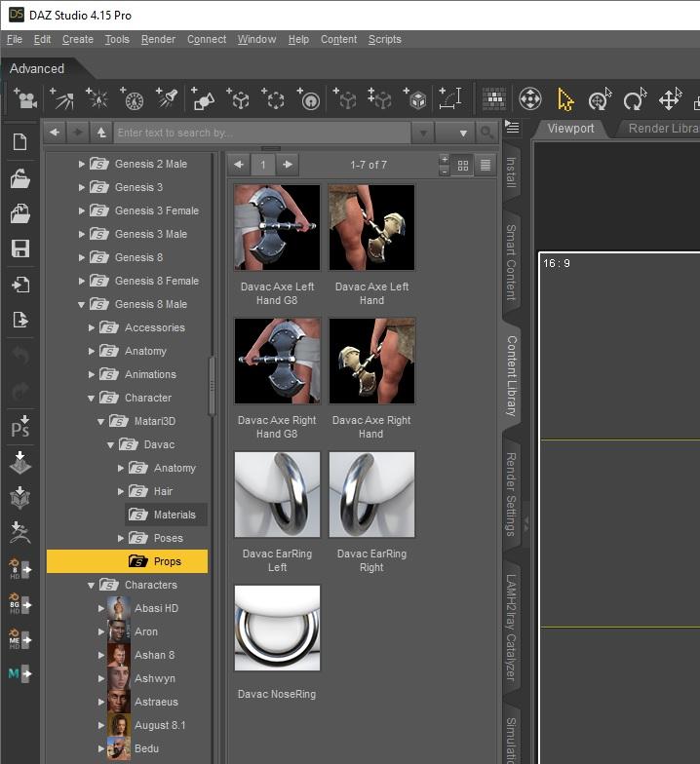
Task: Select the August 8.1 character entry
Action: [x=160, y=725]
